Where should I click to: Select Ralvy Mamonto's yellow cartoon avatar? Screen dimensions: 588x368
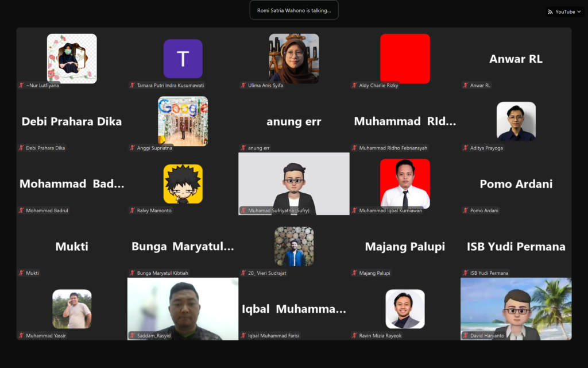(x=183, y=184)
